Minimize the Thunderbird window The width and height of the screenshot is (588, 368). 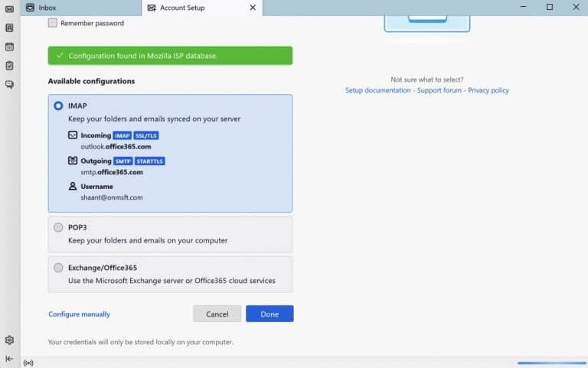click(x=524, y=7)
